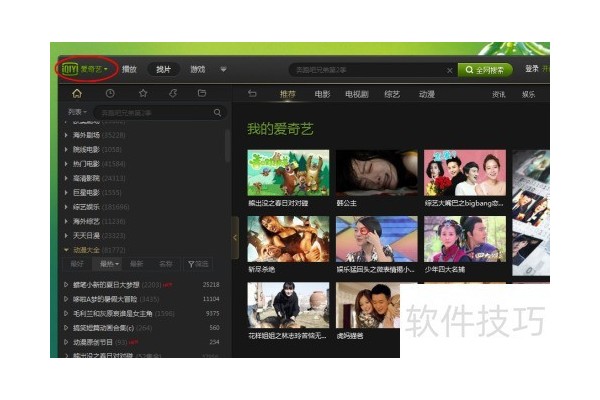The image size is (600, 400).
Task: Open the iQIYI logo main menu
Action: coord(85,69)
